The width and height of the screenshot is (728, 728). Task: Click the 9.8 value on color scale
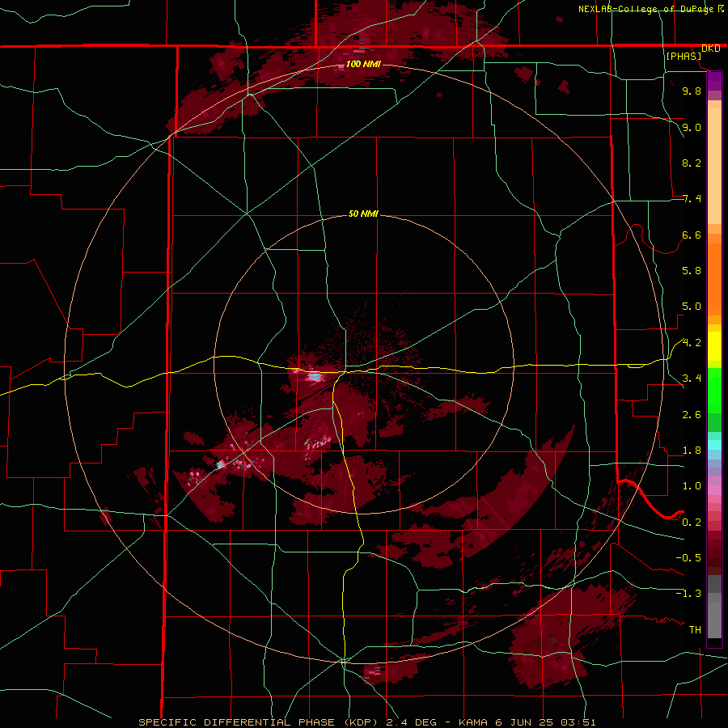tap(692, 91)
